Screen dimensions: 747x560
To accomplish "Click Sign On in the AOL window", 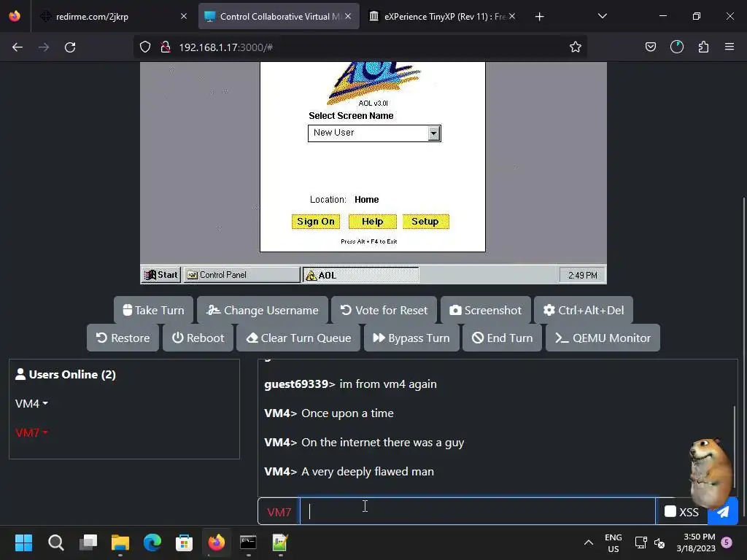I will (x=316, y=222).
